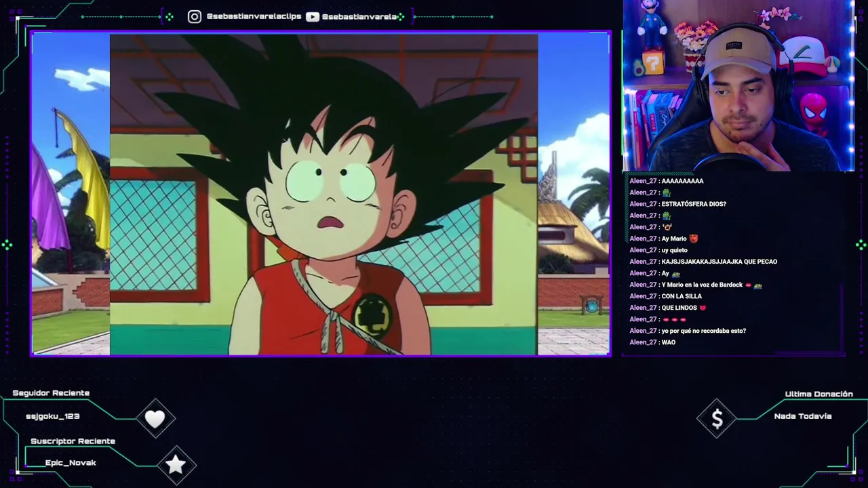Click the 'Suscriptor Reciente' label

73,441
